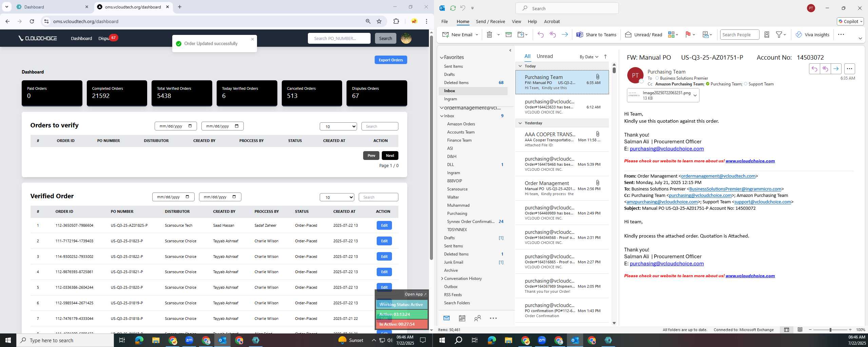Select All filter in message list
868x347 pixels.
coord(528,56)
